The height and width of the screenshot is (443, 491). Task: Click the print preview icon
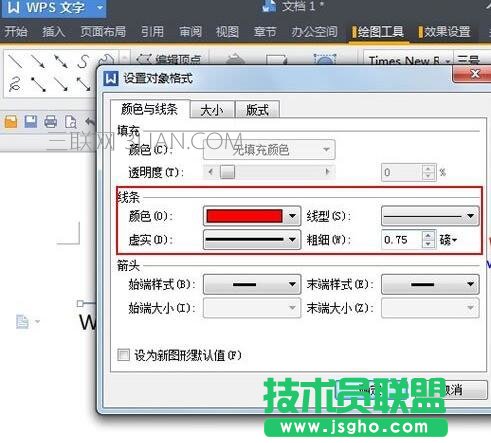(70, 122)
